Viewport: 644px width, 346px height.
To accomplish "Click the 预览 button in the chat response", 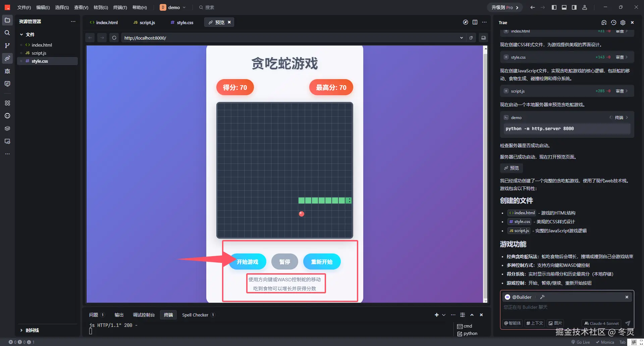I will click(x=511, y=168).
